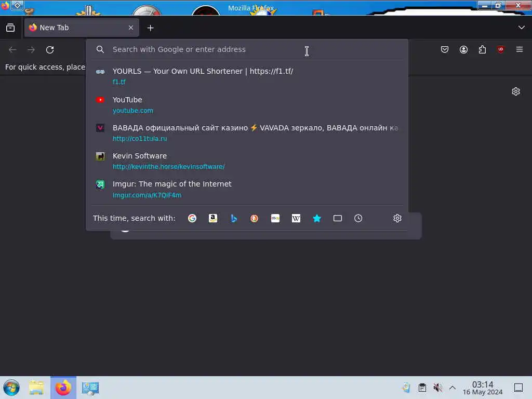This screenshot has height=399, width=532.
Task: Select the YOURLS URL Shortener suggestion
Action: (x=247, y=76)
